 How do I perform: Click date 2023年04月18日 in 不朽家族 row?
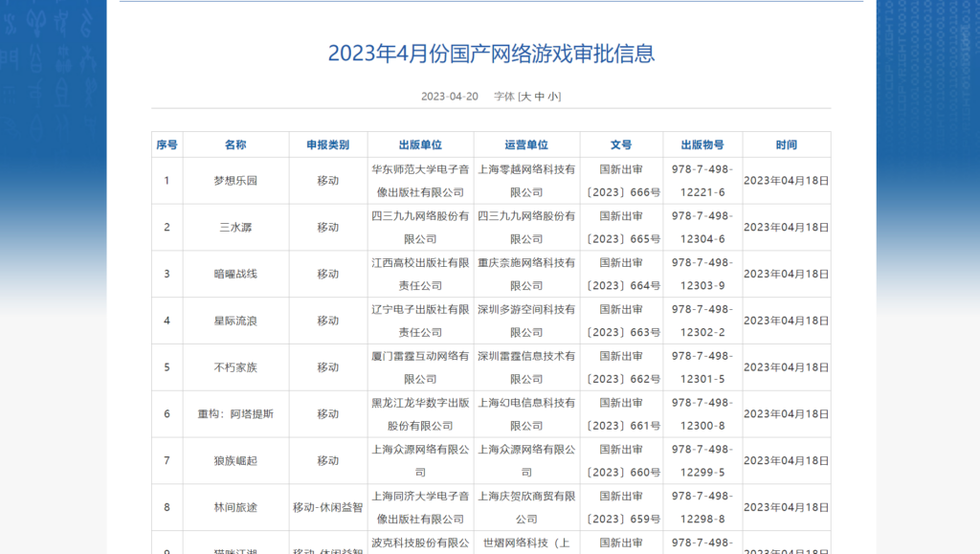(x=787, y=367)
